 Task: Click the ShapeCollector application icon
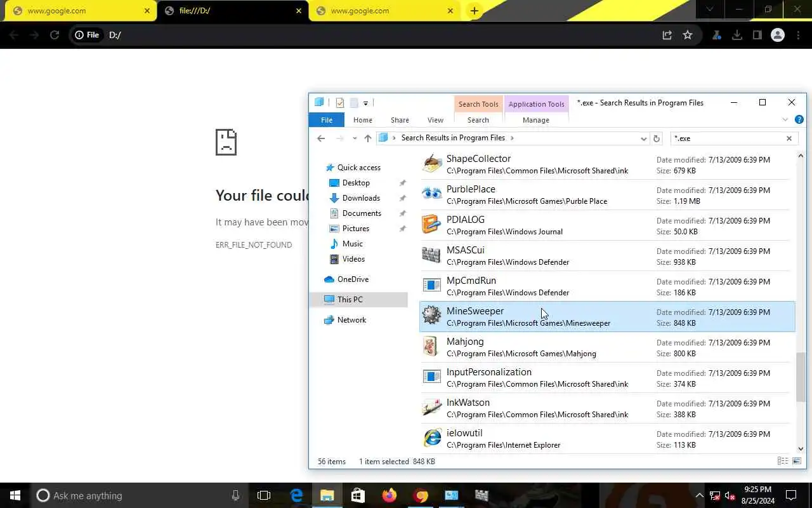tap(432, 164)
